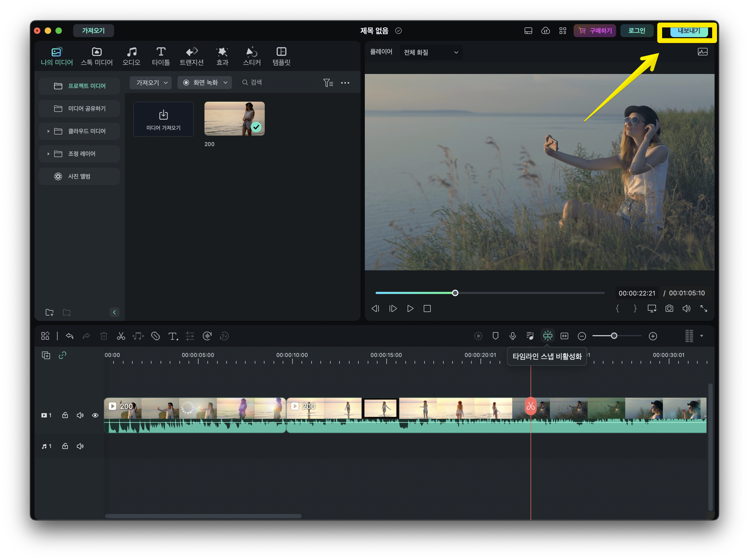The image size is (749, 560).
Task: Select the text tool in timeline toolbar
Action: 173,336
